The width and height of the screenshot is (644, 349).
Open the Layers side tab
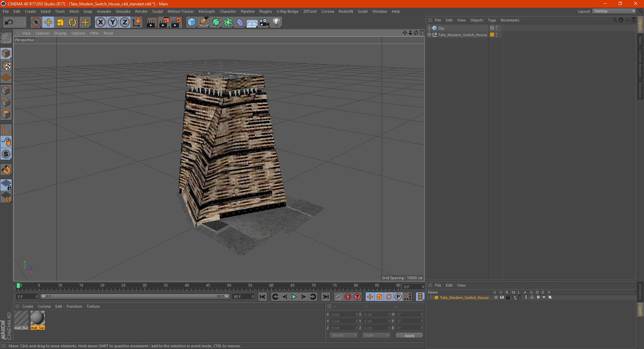[640, 310]
